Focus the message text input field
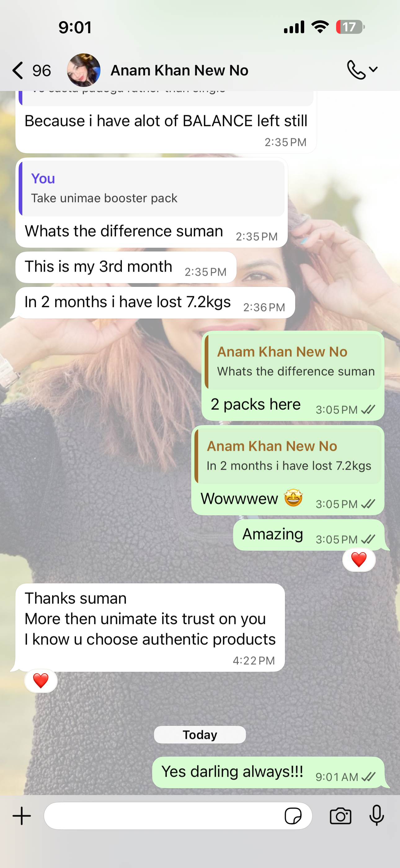The height and width of the screenshot is (868, 400). 163,816
